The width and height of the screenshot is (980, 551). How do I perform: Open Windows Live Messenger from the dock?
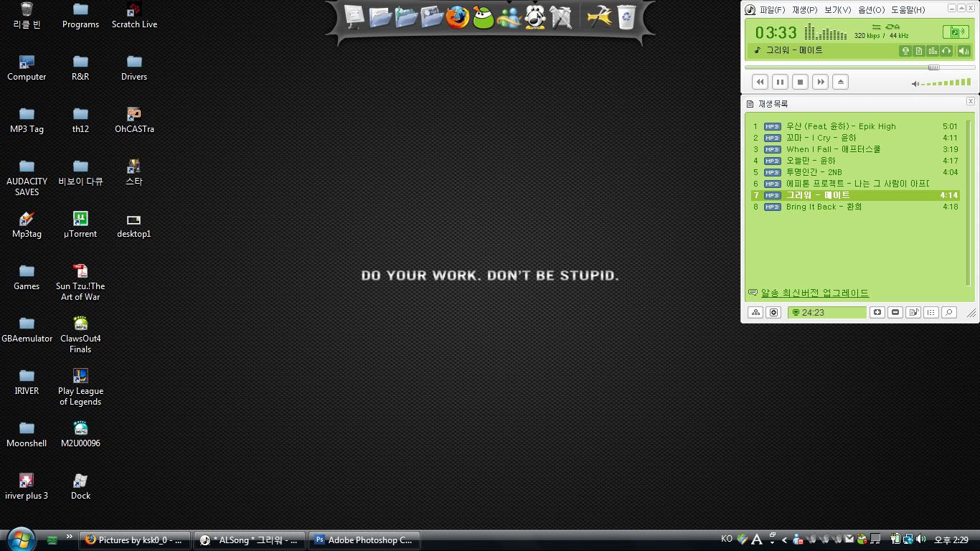point(509,17)
